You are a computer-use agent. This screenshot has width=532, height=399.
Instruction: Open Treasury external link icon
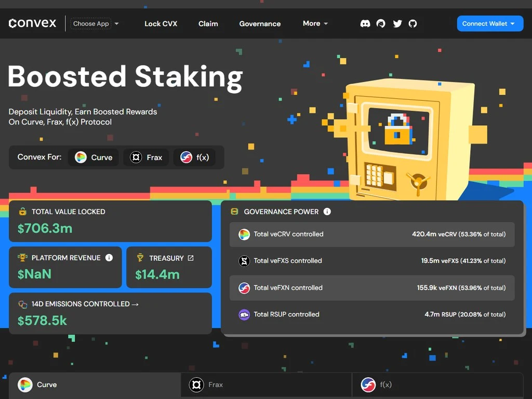191,258
